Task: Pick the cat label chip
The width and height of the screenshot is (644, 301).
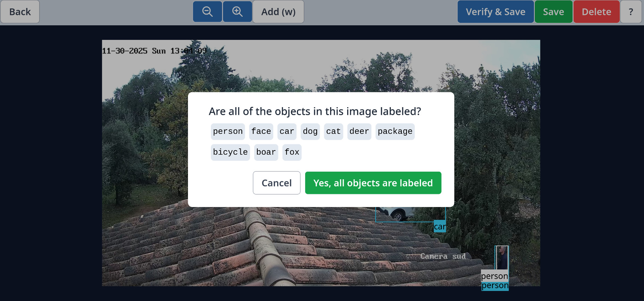Action: 333,131
